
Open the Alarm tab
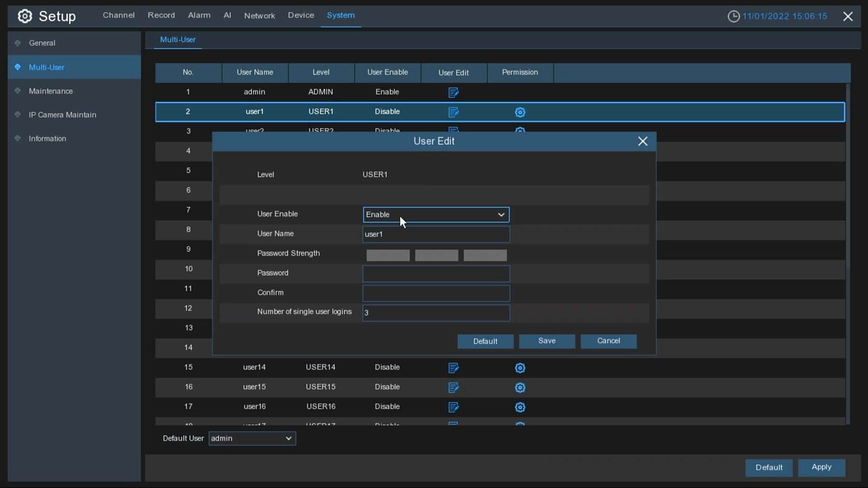[199, 15]
